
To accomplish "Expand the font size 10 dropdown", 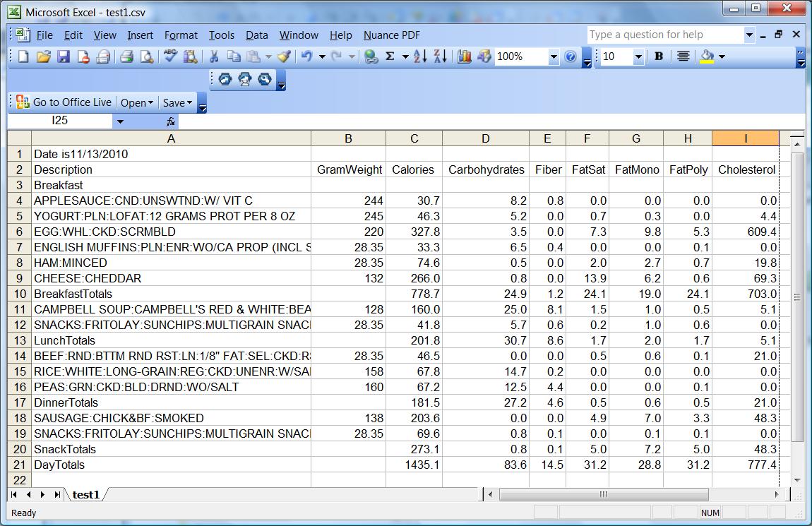I will 638,56.
